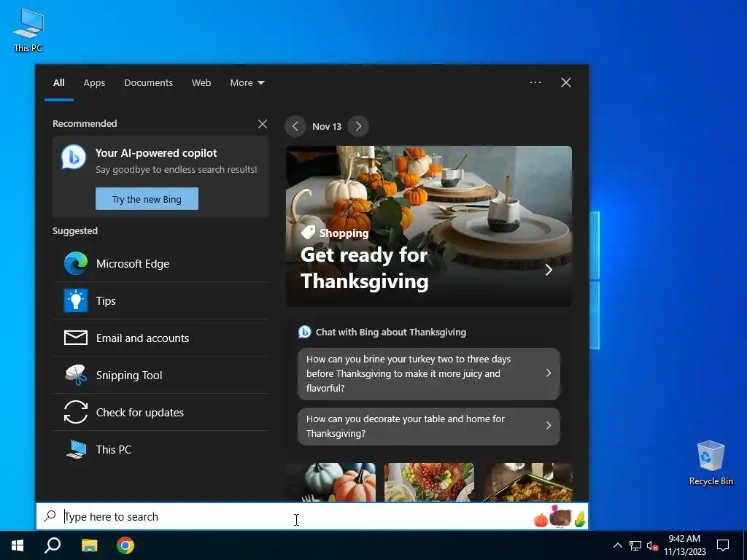The width and height of the screenshot is (747, 560).
Task: Click the Bing icon beside Chat with Bing
Action: [304, 332]
